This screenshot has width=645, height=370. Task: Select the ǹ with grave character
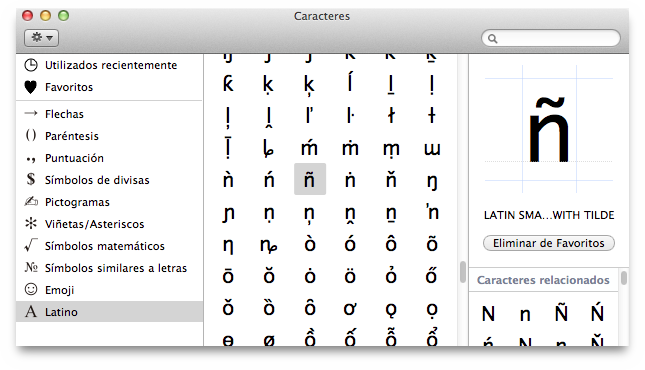[228, 179]
